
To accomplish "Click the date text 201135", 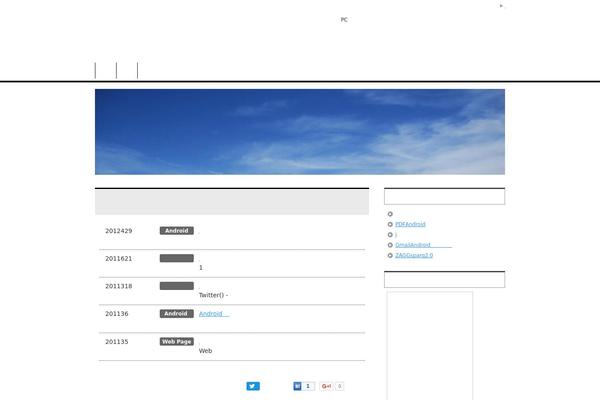I will tap(117, 342).
